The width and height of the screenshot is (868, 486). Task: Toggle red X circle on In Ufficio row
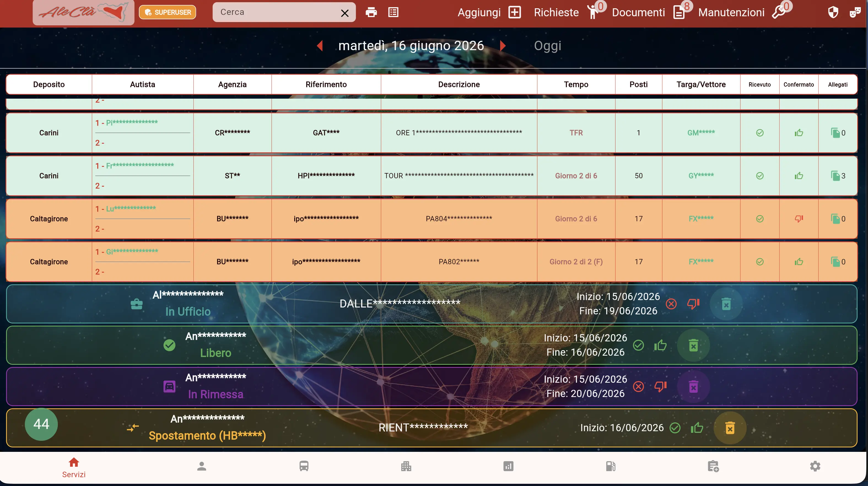(671, 304)
